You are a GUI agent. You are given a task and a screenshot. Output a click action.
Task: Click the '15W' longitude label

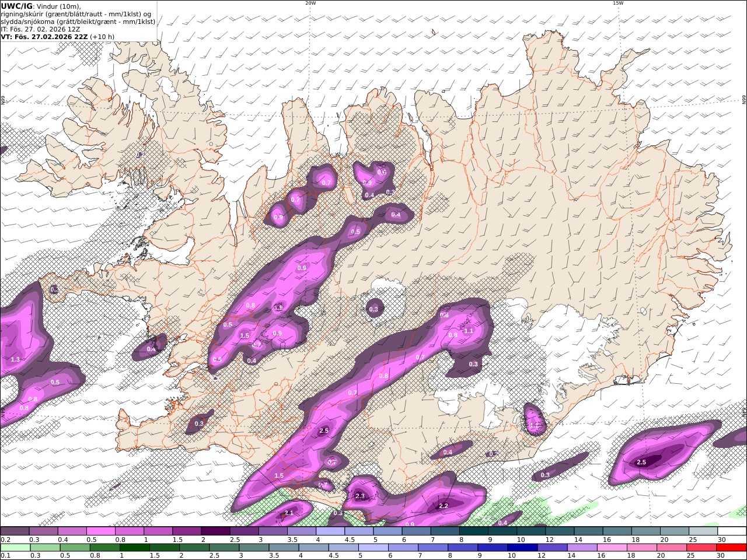(x=618, y=3)
